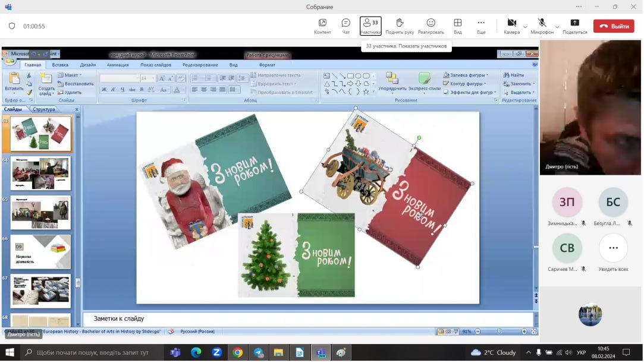Open the Вставка ribbon tab

pyautogui.click(x=61, y=65)
